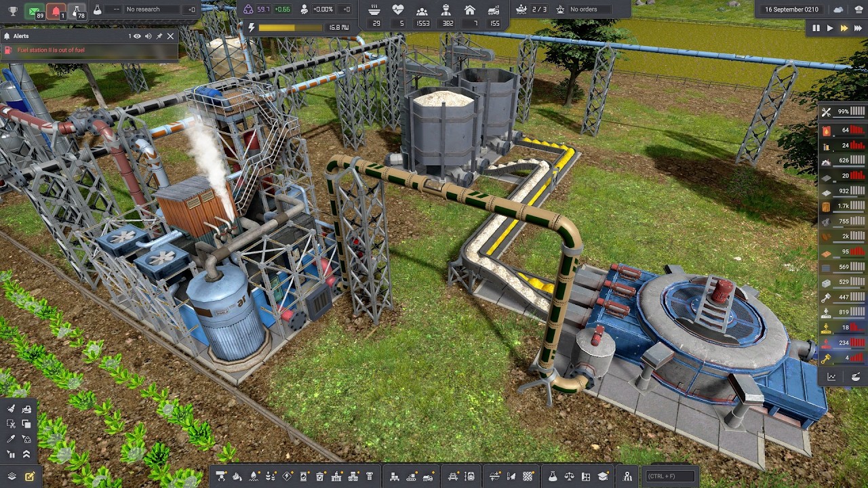Open the trophy goals icon
Viewport: 868px width, 488px height.
click(x=12, y=9)
